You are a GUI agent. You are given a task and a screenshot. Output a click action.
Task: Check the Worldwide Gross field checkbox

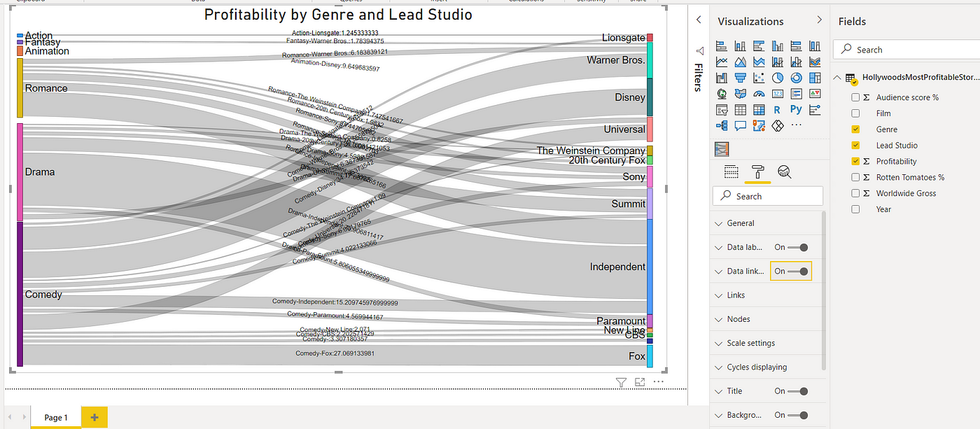click(x=855, y=193)
